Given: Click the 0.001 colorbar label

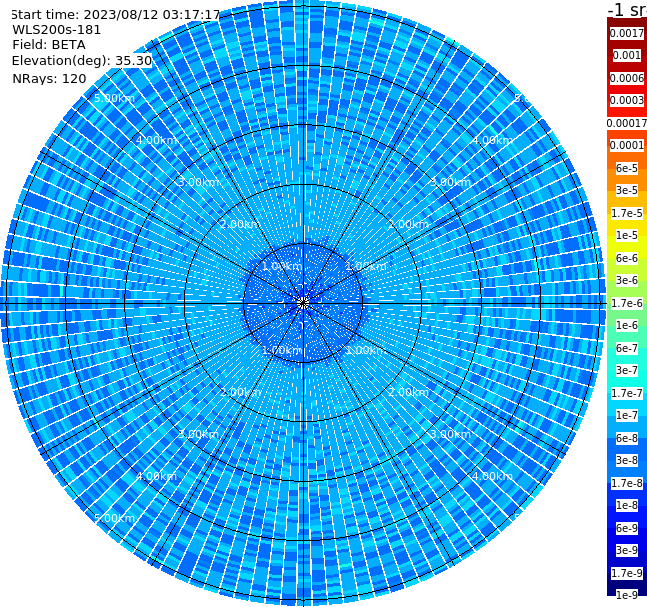Looking at the screenshot, I should click(627, 55).
